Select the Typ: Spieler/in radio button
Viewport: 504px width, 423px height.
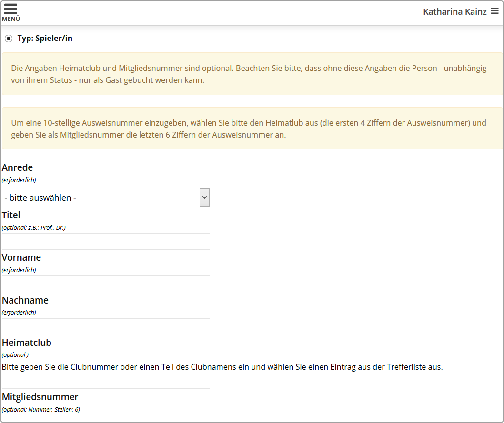pos(9,39)
